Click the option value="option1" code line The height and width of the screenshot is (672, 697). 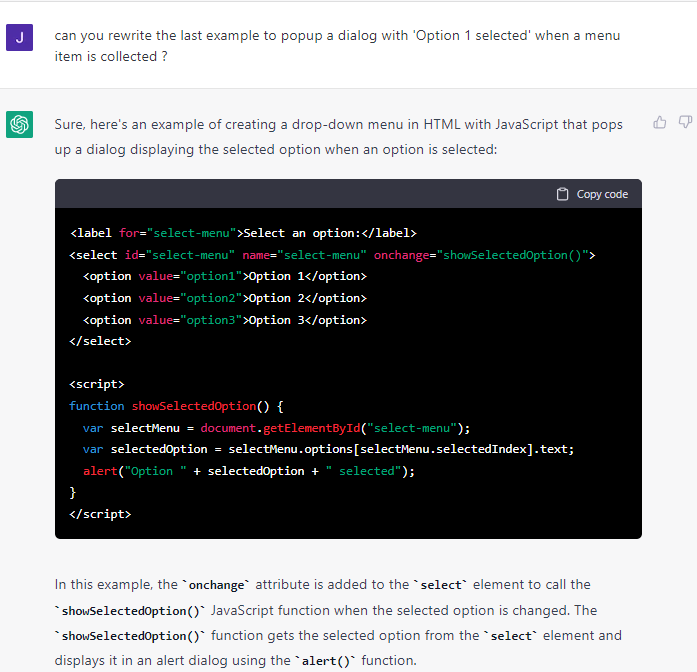click(x=224, y=276)
